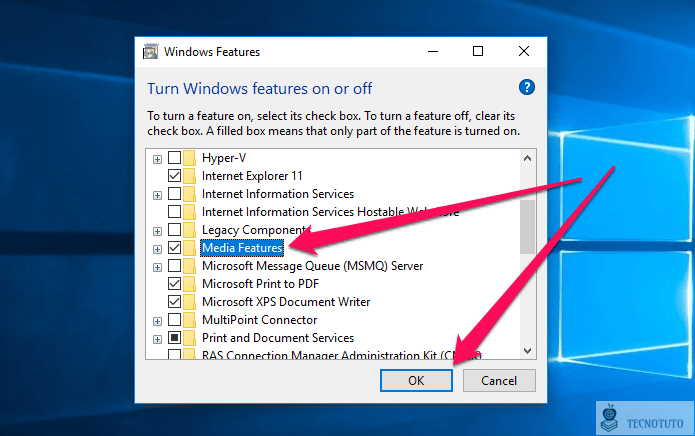Expand Microsoft Message Queue Server node
695x436 pixels.
157,267
